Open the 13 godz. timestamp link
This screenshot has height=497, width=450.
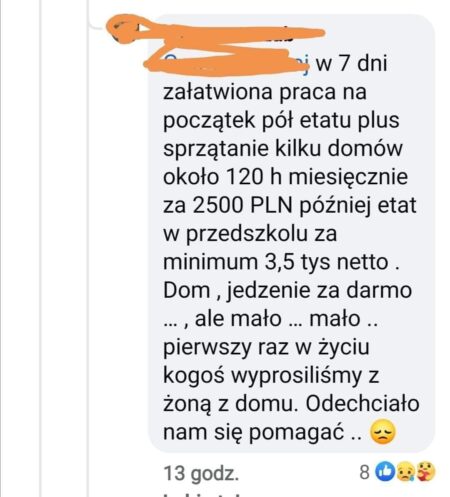pyautogui.click(x=201, y=473)
